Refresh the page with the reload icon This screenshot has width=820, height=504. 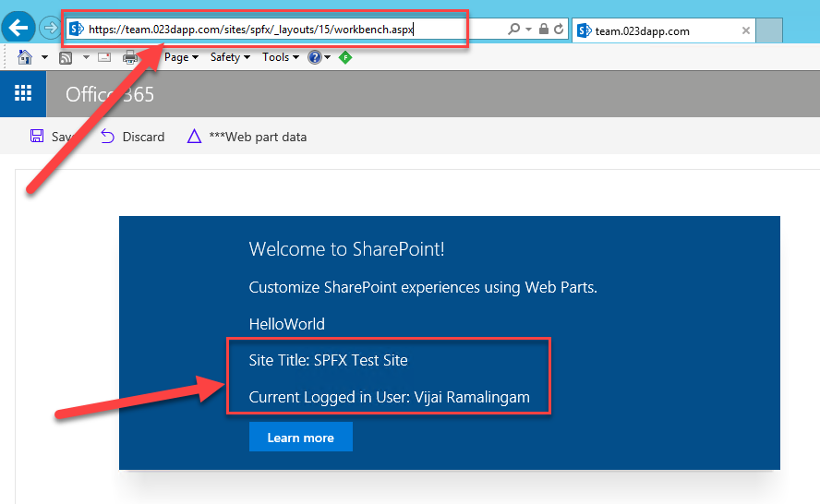pos(559,29)
